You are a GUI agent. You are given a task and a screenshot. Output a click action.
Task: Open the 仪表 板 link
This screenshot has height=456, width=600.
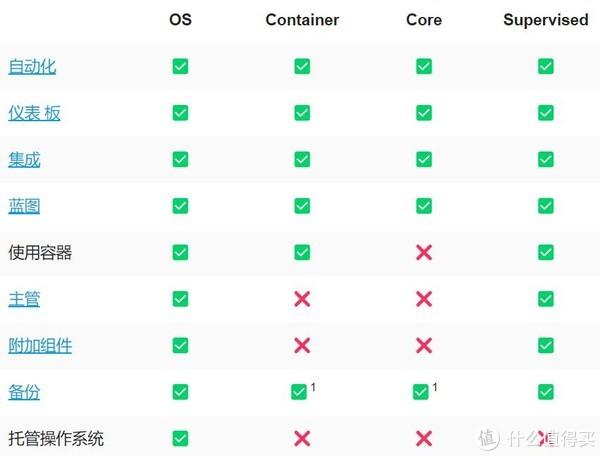point(34,113)
